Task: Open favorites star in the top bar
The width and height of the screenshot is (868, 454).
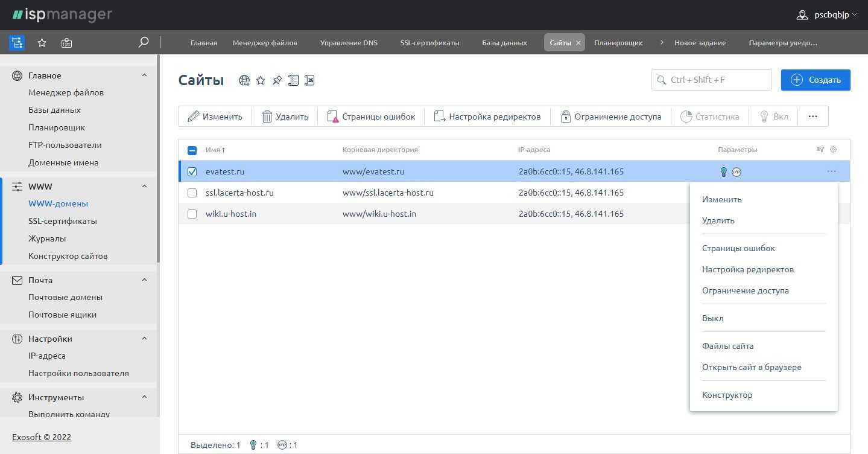Action: coord(42,42)
